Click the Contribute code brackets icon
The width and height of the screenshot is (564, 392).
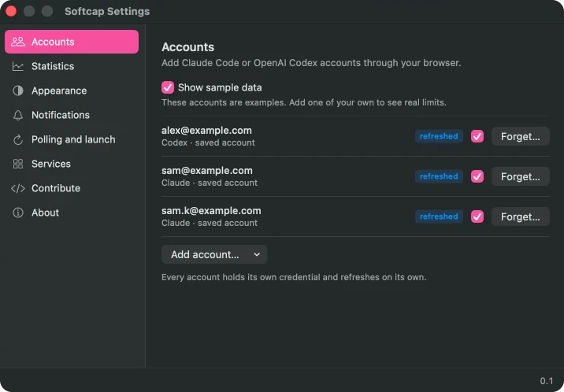click(18, 188)
